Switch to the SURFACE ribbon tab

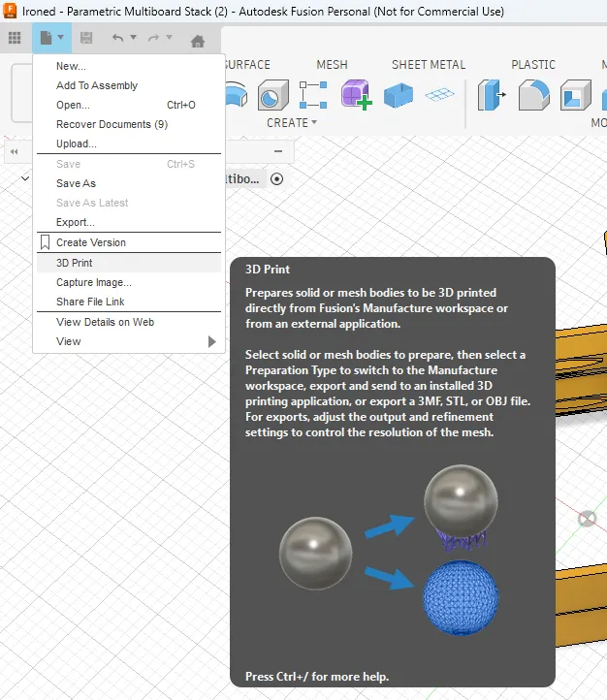point(247,65)
